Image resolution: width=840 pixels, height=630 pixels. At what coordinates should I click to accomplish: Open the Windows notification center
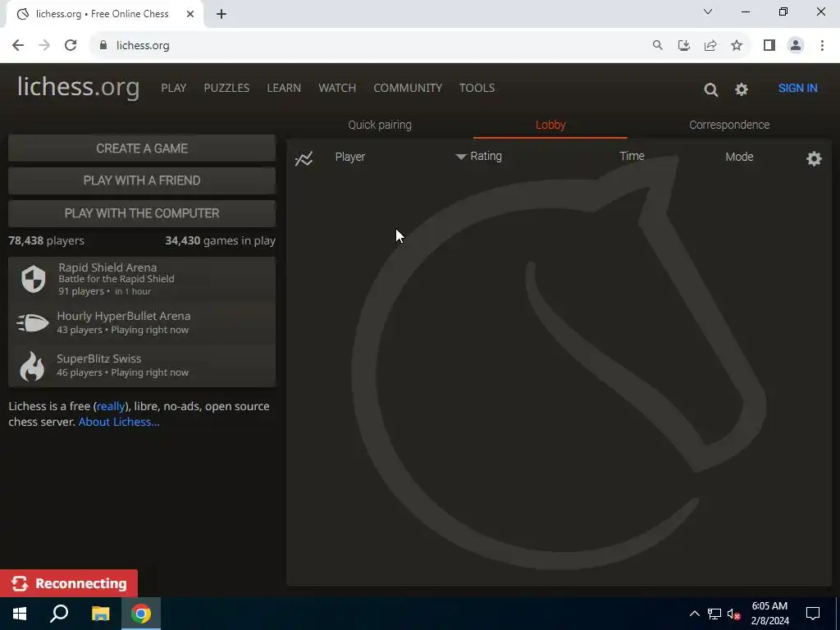tap(813, 614)
